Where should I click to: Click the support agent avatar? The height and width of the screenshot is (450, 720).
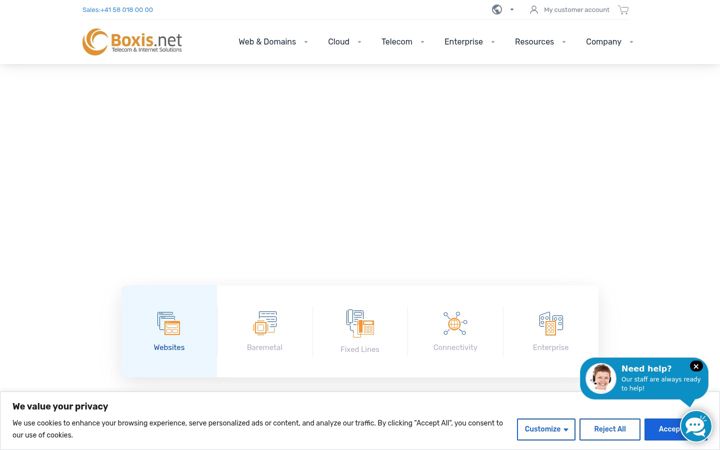601,378
